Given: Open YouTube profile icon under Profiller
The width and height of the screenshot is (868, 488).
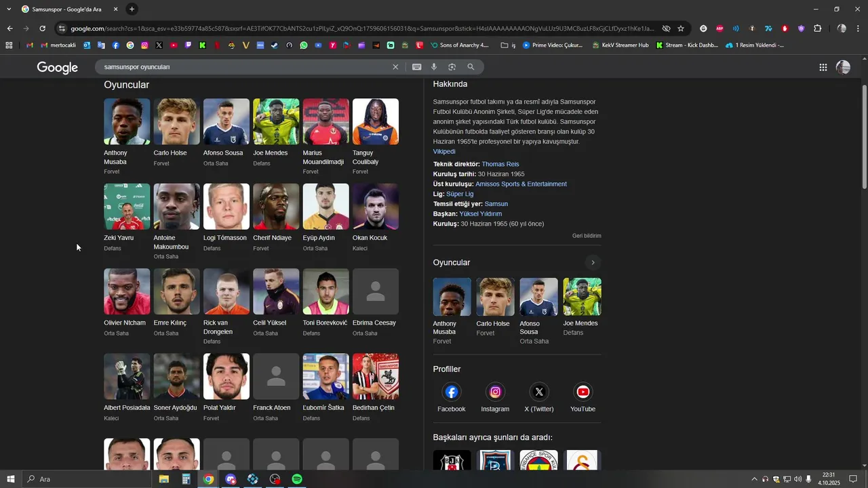Looking at the screenshot, I should click(x=583, y=392).
